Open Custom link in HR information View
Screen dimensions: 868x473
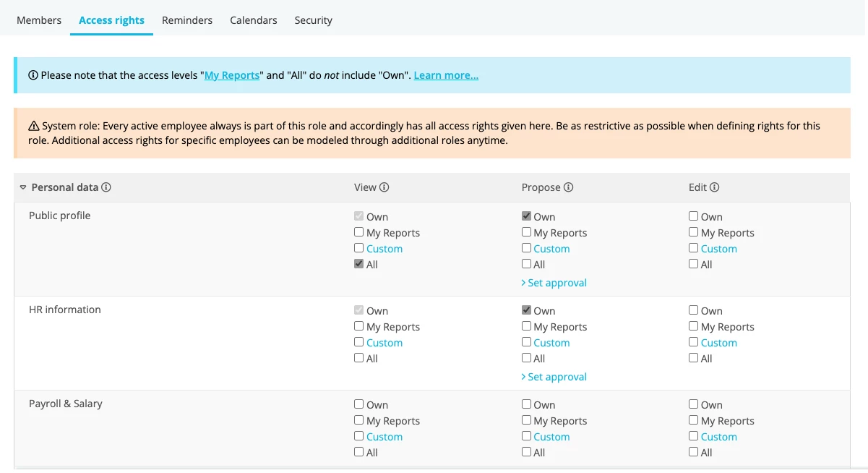(384, 343)
